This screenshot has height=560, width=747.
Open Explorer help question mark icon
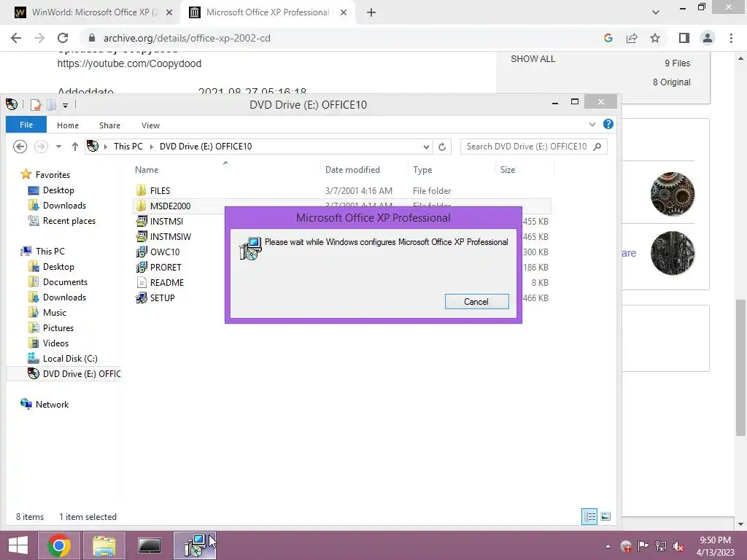pyautogui.click(x=608, y=124)
